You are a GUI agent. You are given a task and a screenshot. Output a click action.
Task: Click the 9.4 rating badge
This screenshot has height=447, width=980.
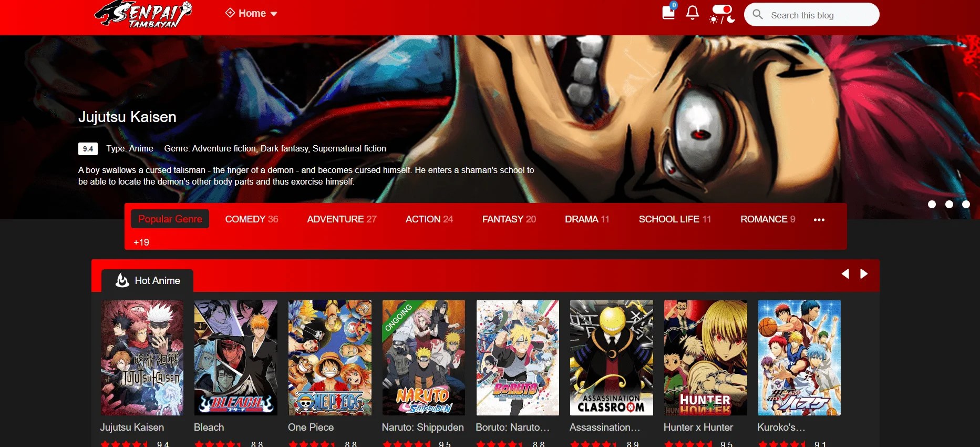pos(88,149)
